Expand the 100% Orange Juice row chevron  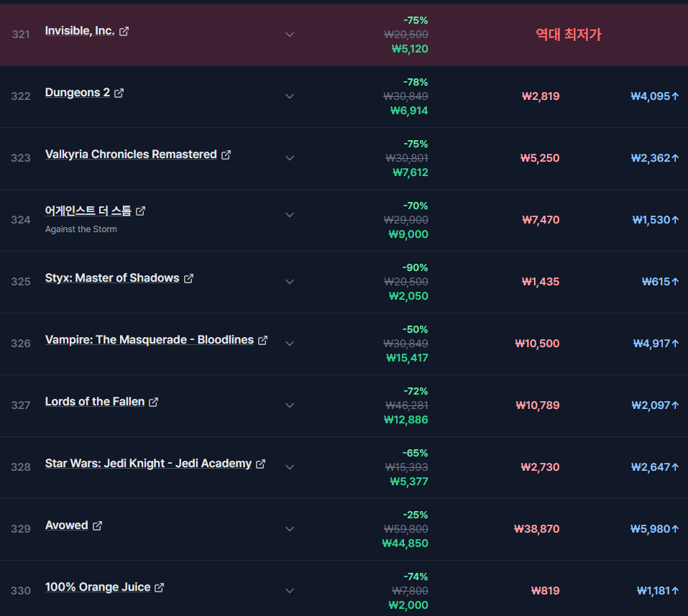(290, 591)
